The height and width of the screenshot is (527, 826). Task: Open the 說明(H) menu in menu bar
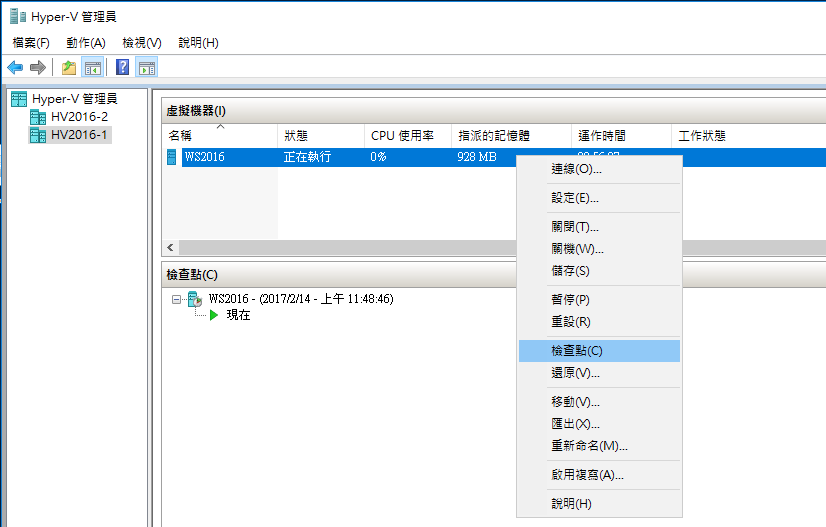point(199,43)
